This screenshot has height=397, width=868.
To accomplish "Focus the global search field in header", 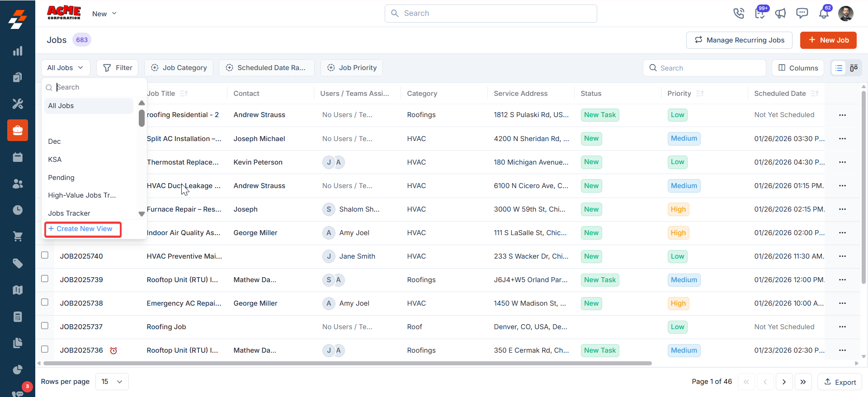I will [491, 14].
